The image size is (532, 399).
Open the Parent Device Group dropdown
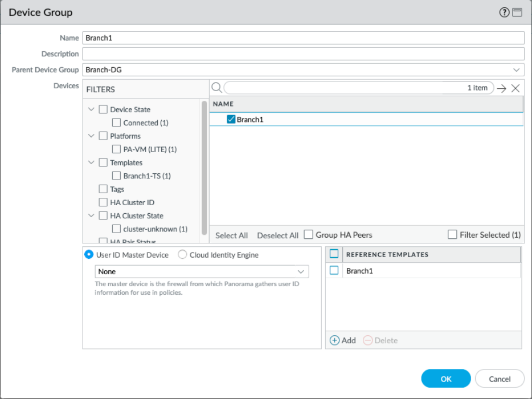click(517, 70)
